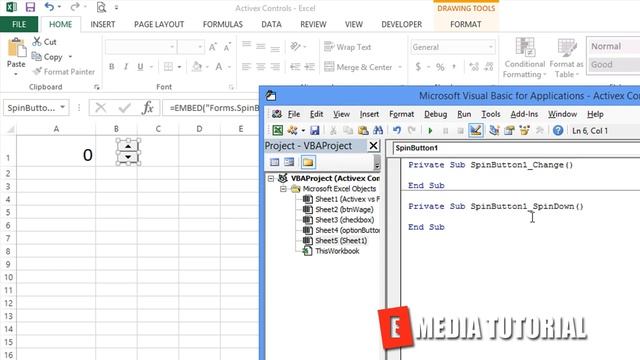Image resolution: width=640 pixels, height=360 pixels.
Task: Click the Conditional Formatting button
Action: pos(524,58)
